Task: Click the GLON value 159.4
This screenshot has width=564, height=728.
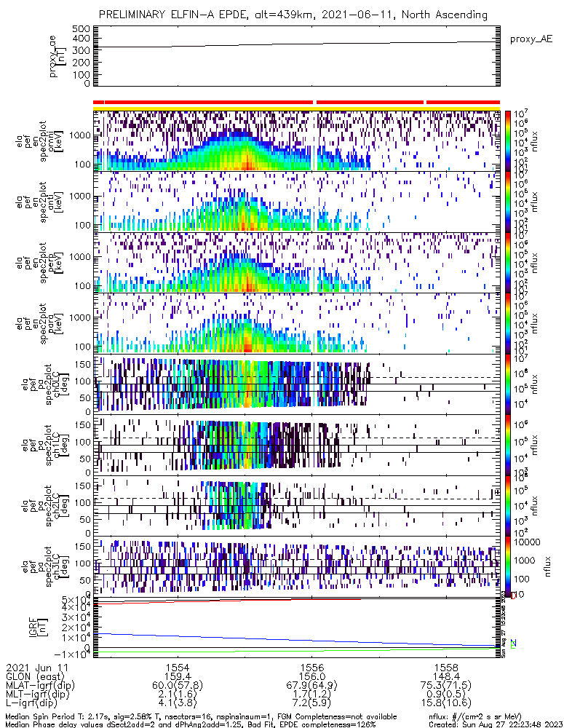Action: (178, 676)
